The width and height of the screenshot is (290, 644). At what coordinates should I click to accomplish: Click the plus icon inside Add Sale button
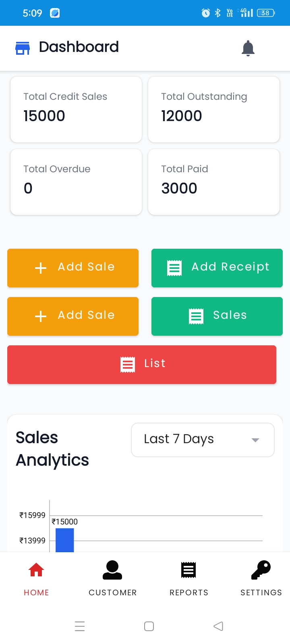[40, 268]
